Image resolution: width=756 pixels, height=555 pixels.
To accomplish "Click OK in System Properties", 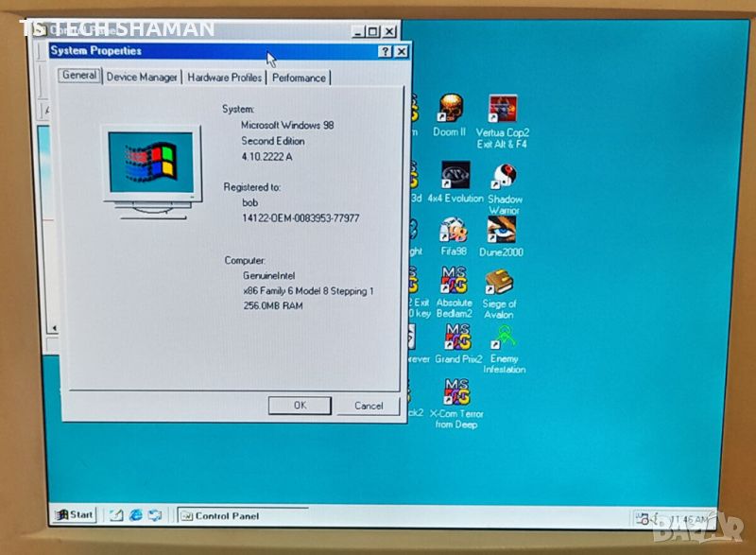I will (x=300, y=405).
